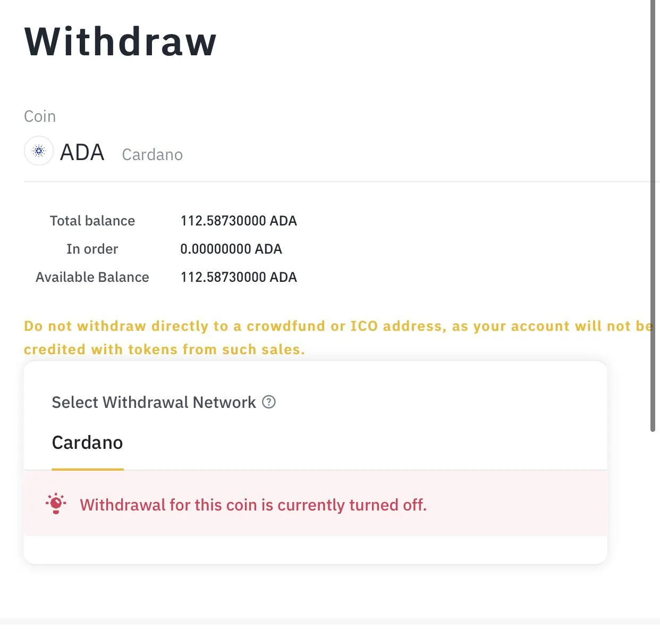Click the empty area below the alert banner
Viewport: 660px width, 644px height.
pos(315,549)
